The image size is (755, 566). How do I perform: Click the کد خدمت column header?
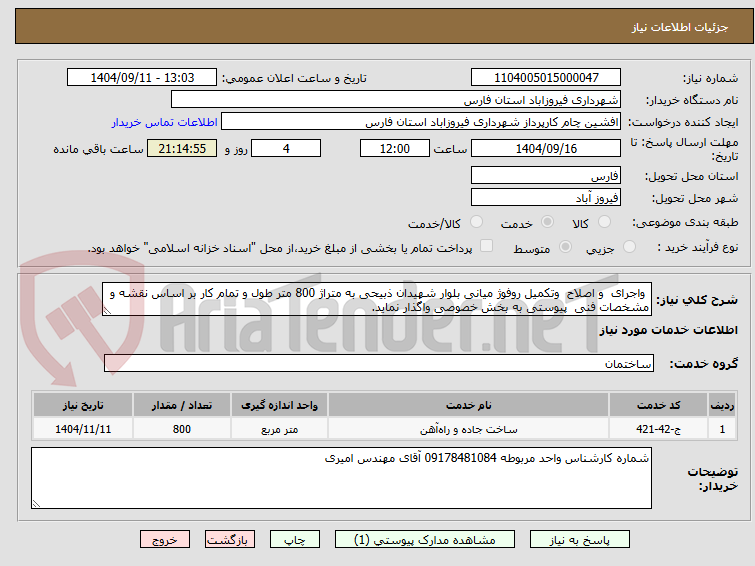(x=658, y=405)
